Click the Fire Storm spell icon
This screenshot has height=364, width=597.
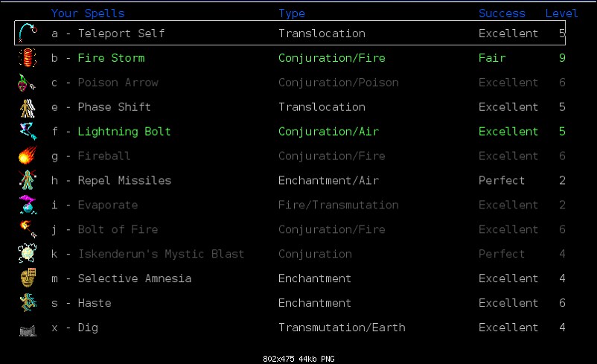[28, 57]
